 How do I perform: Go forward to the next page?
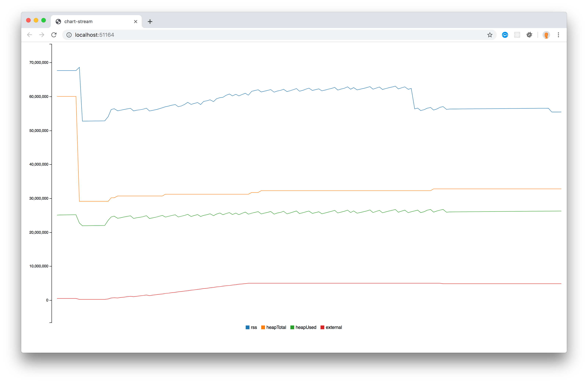41,35
